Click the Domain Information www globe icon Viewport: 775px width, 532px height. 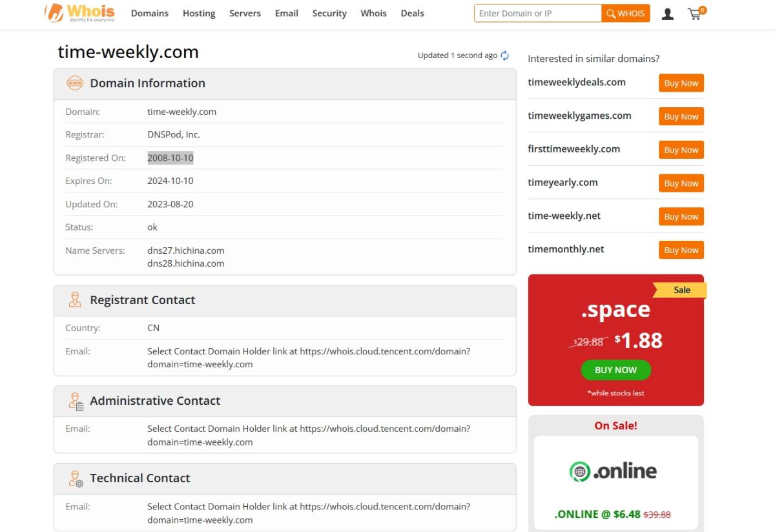(75, 83)
